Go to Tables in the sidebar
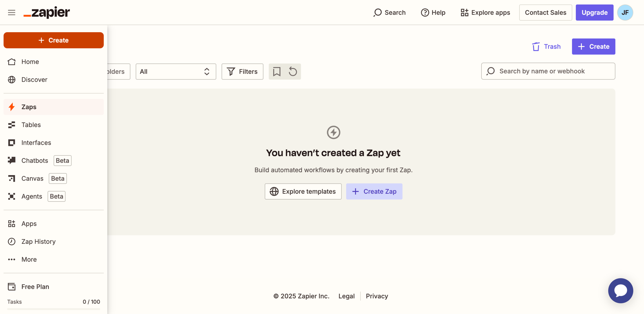 [31, 125]
